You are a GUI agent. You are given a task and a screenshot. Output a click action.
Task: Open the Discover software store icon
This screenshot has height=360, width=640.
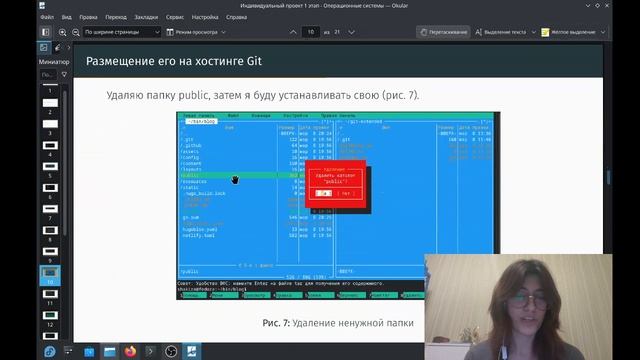click(x=89, y=351)
